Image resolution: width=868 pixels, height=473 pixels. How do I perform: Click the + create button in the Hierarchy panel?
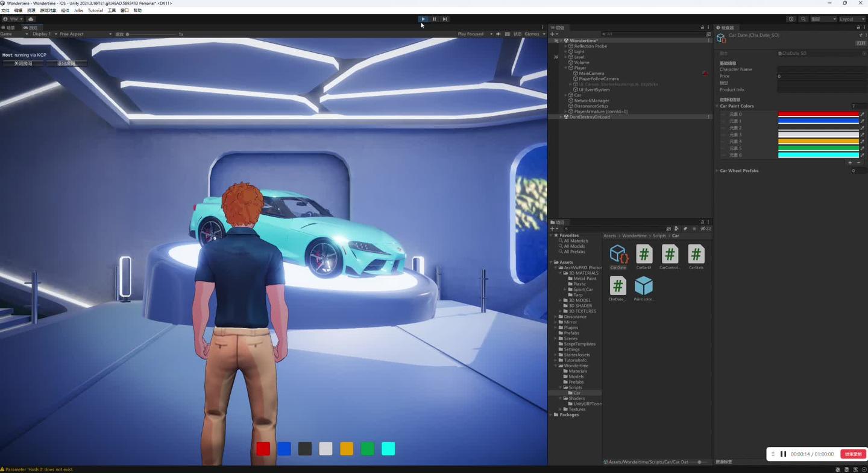(553, 34)
